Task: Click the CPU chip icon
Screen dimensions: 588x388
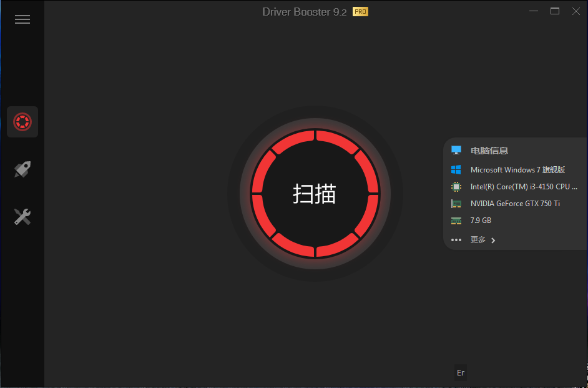Action: pos(456,186)
